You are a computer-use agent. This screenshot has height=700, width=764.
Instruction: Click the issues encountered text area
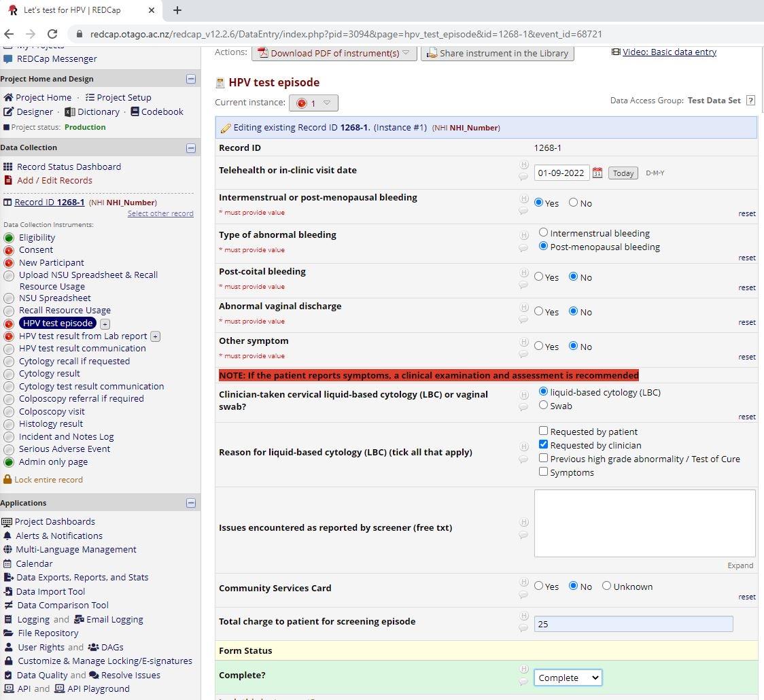click(644, 523)
